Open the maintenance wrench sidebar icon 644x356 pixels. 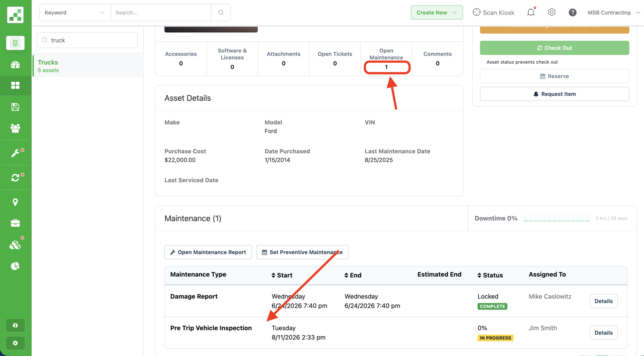pyautogui.click(x=15, y=153)
